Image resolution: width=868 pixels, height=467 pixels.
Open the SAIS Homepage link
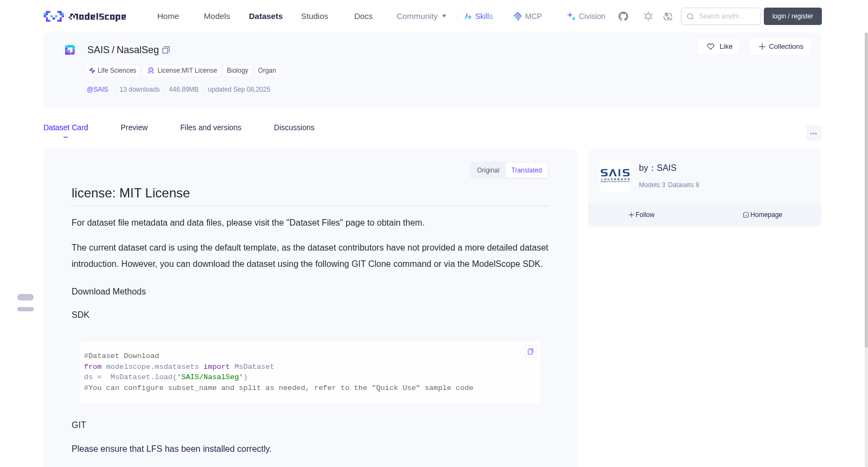(762, 215)
